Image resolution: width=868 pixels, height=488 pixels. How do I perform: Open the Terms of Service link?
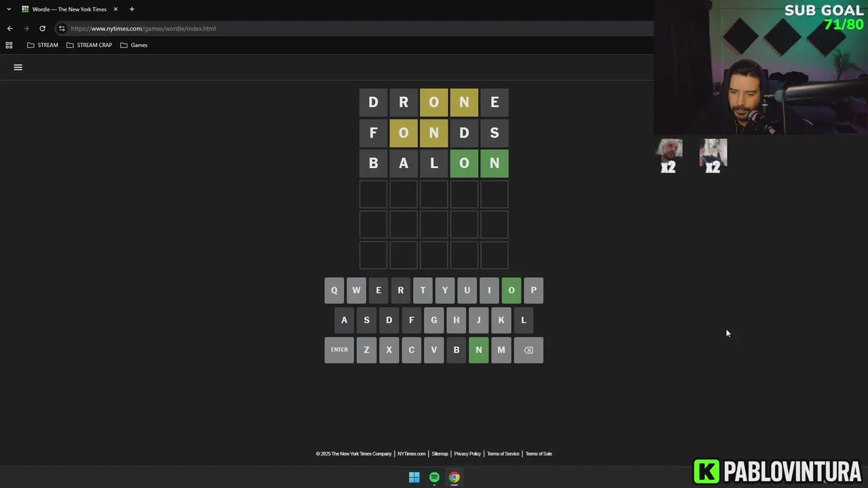(503, 453)
